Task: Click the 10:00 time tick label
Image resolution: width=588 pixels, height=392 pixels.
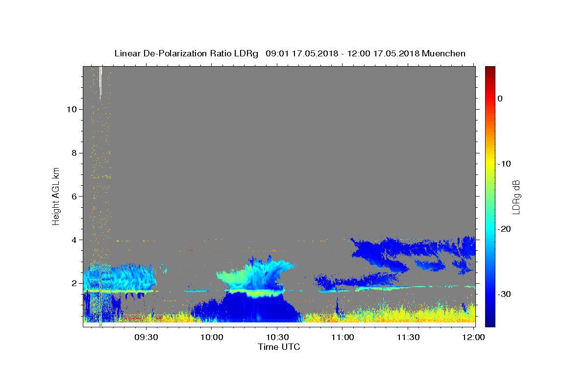Action: [x=212, y=337]
